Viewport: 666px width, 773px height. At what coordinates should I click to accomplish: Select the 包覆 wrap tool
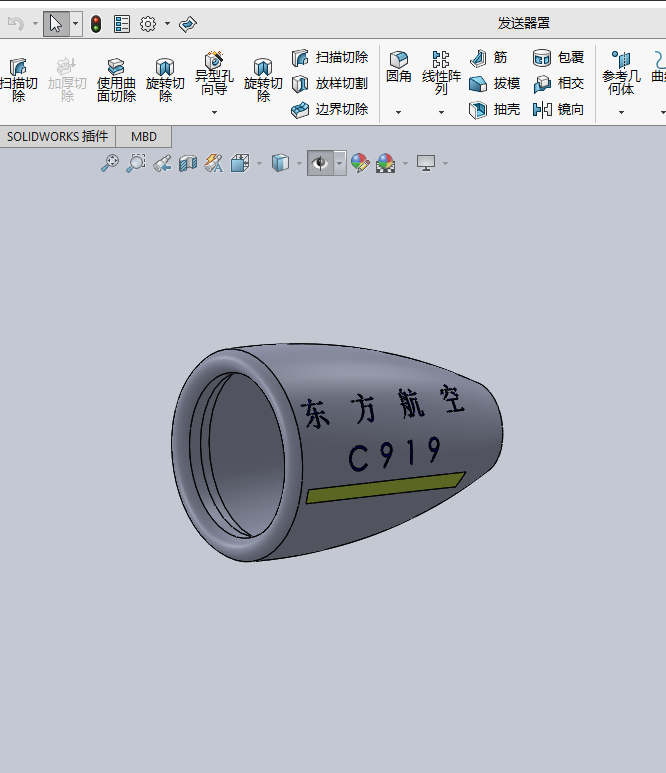click(x=559, y=58)
